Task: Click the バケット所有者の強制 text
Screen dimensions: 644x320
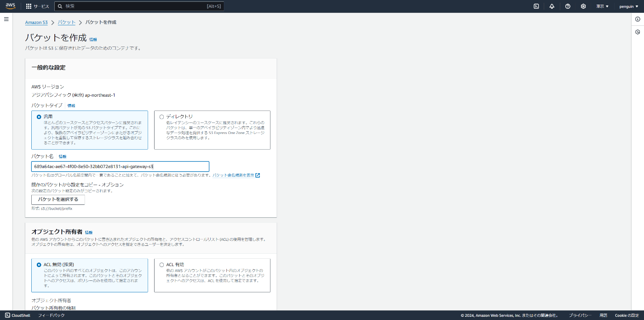Action: point(53,308)
